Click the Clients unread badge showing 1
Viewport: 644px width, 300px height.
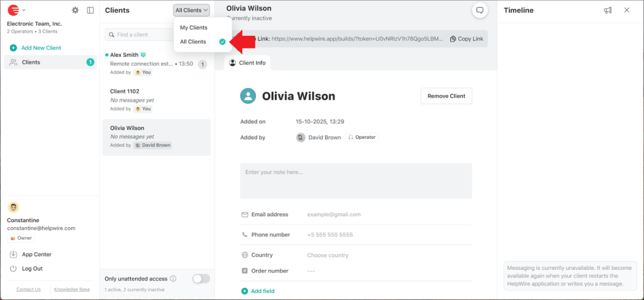point(90,62)
